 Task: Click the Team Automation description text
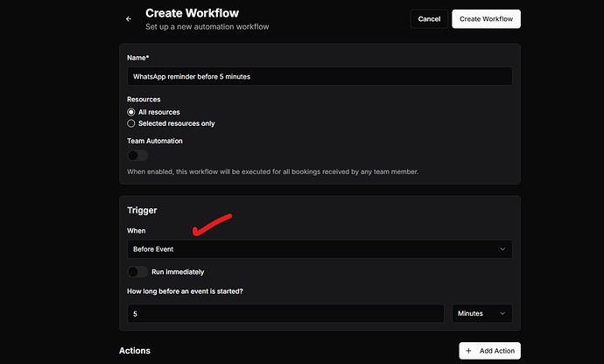pos(273,171)
